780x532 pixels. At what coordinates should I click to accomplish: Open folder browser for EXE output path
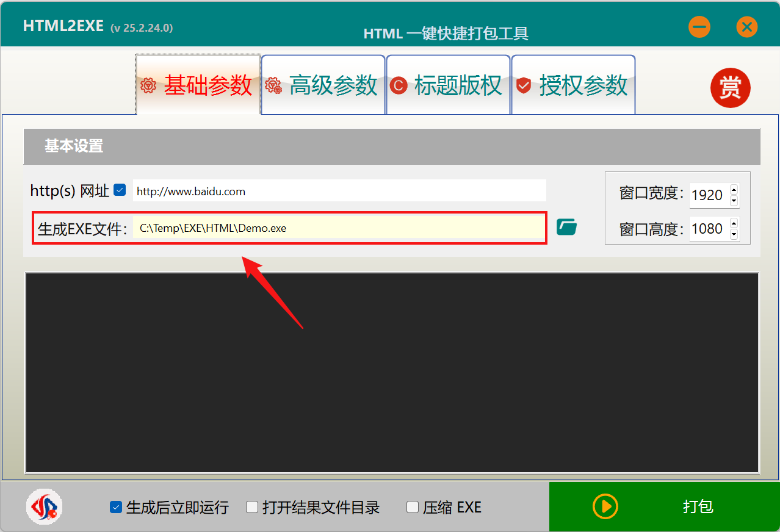pos(567,228)
